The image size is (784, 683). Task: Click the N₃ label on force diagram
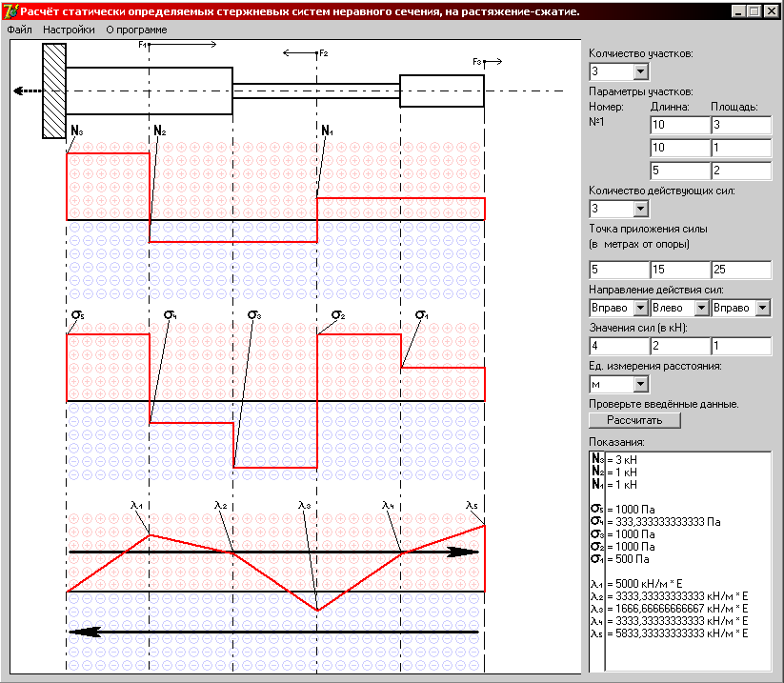tap(76, 131)
